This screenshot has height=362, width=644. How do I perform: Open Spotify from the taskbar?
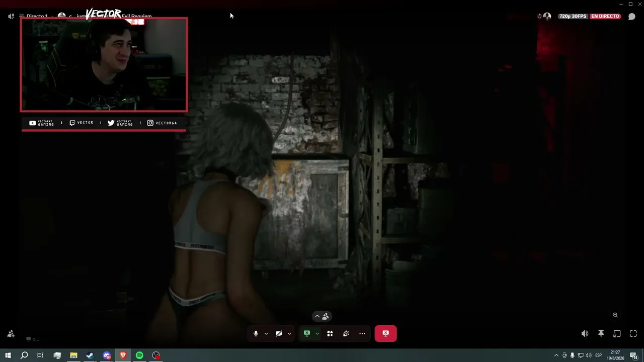[140, 355]
